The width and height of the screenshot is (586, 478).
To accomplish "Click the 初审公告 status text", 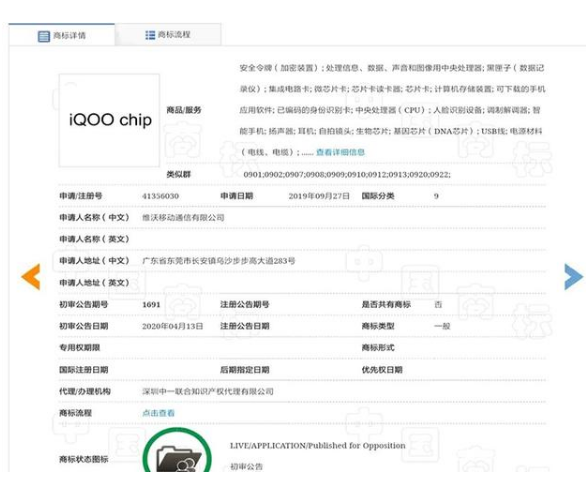I will point(247,466).
